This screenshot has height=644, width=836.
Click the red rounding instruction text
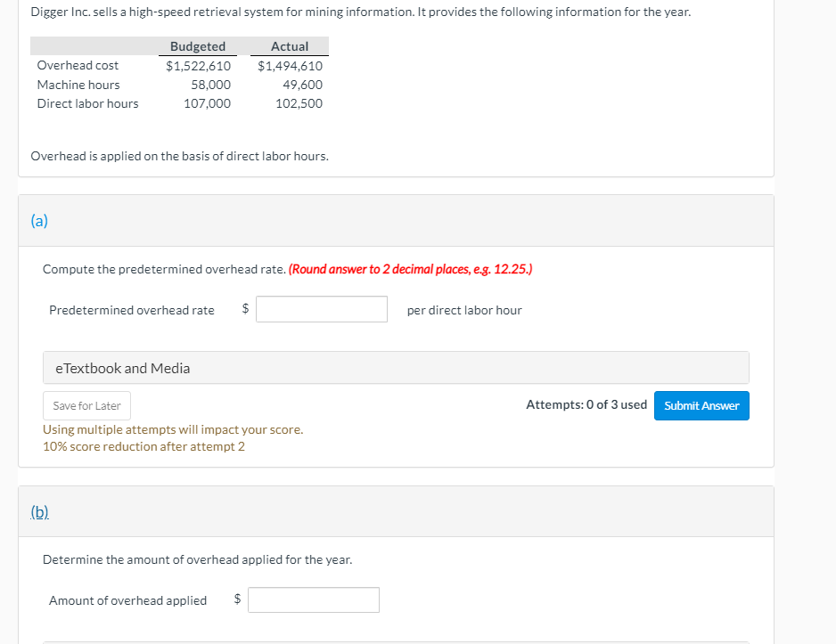coord(411,269)
